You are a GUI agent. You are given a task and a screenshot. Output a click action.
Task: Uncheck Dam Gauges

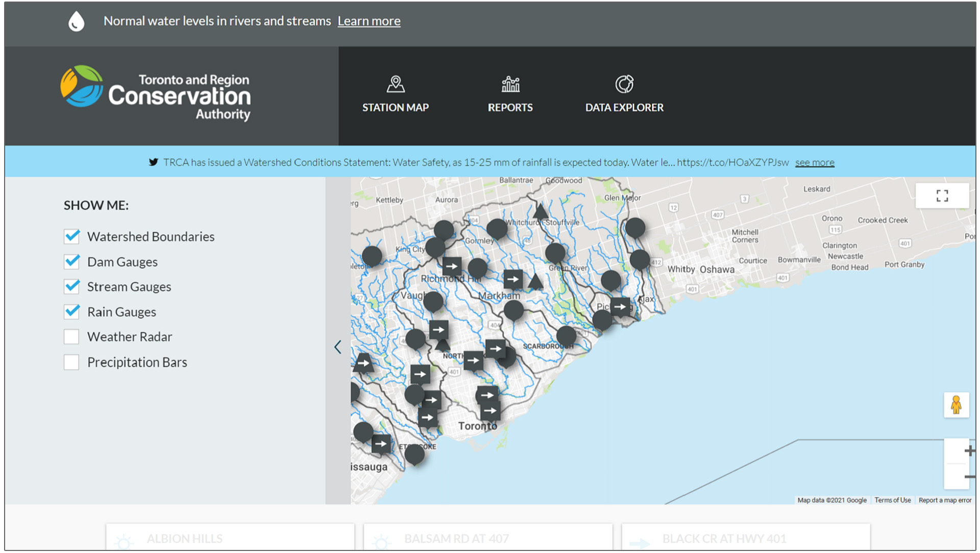72,261
